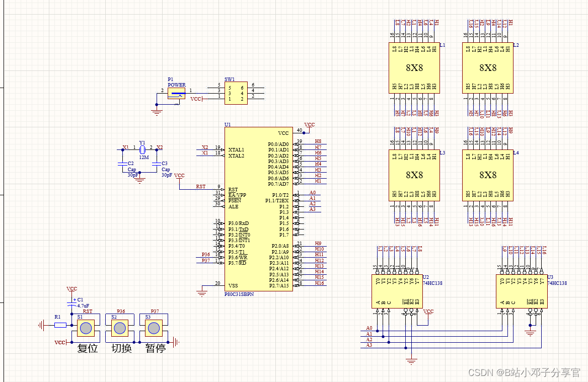Click the ground symbol below U3 enable pins
588x382 pixels.
[x=530, y=333]
